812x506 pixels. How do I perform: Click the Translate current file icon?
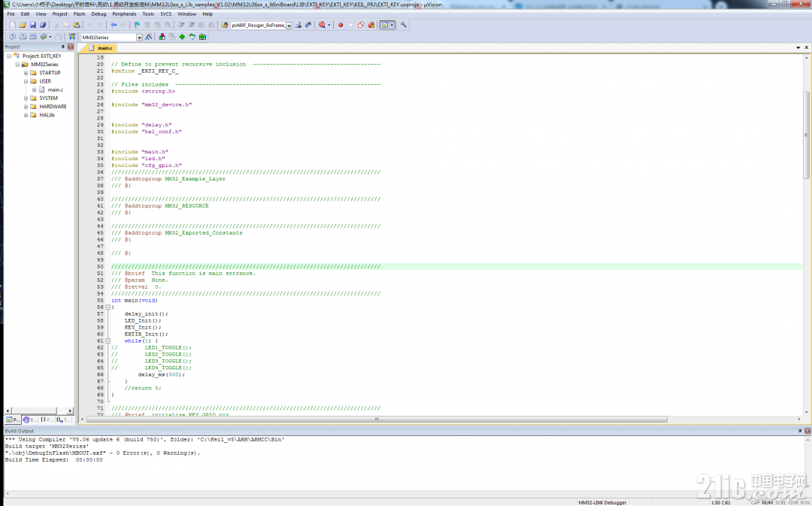click(x=13, y=37)
